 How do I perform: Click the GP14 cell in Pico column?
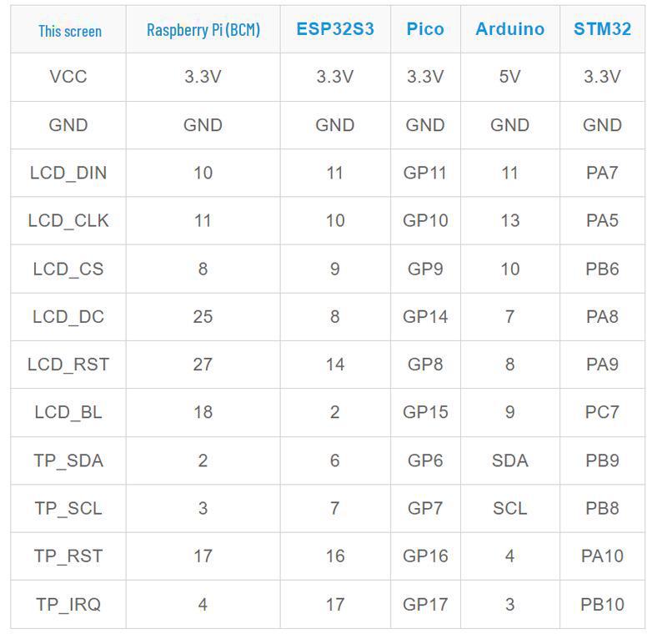tap(425, 317)
